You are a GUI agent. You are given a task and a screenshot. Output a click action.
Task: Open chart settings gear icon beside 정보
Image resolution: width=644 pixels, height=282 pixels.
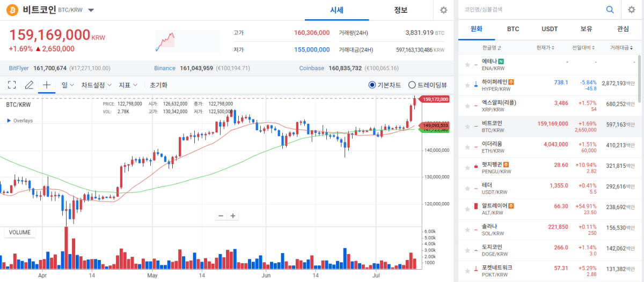pos(443,10)
